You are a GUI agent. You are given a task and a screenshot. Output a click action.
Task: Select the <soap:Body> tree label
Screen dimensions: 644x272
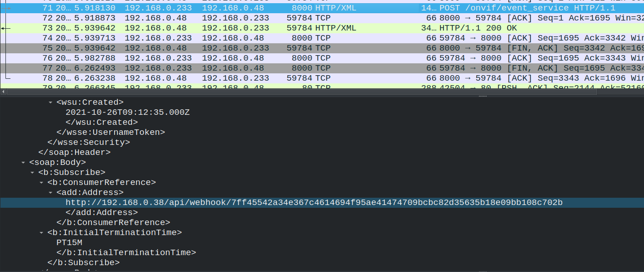point(57,163)
